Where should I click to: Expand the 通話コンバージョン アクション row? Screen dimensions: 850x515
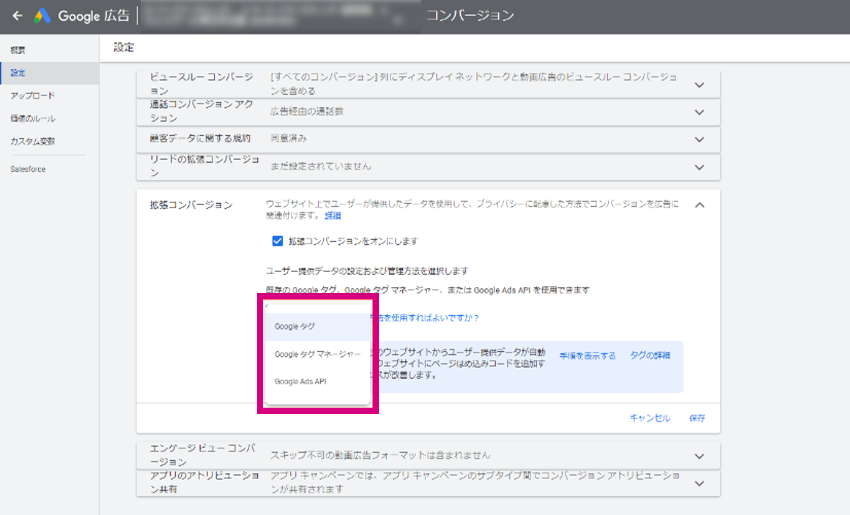point(699,112)
